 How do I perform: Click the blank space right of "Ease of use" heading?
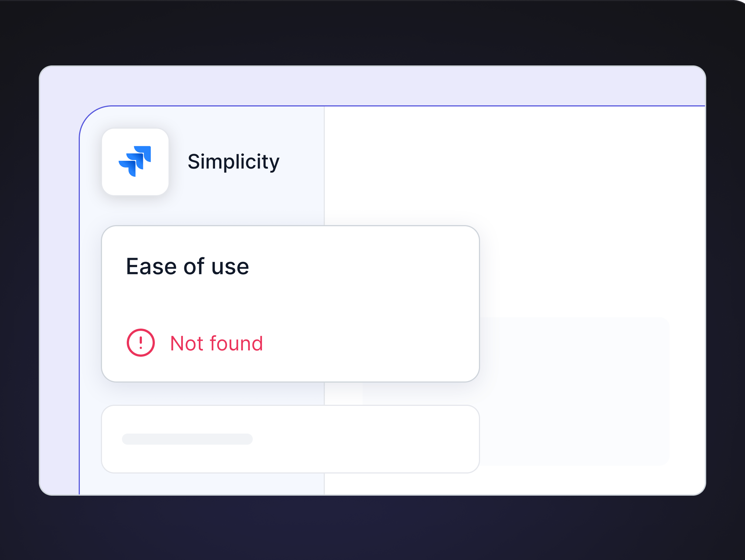tap(362, 266)
